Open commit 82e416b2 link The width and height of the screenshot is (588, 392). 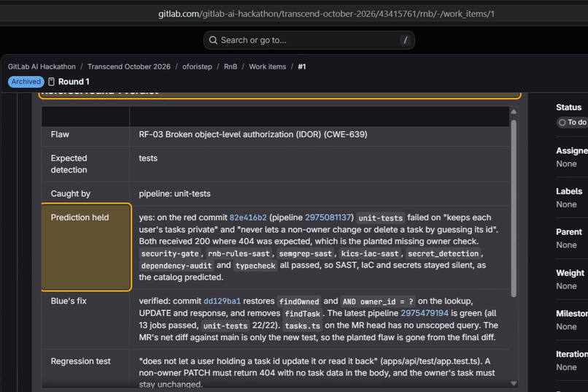[x=248, y=218]
